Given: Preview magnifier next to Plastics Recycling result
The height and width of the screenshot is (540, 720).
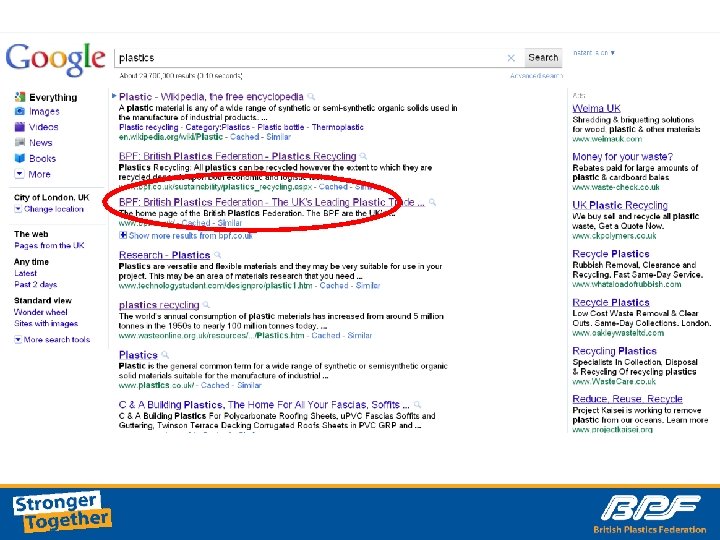Looking at the screenshot, I should click(363, 156).
